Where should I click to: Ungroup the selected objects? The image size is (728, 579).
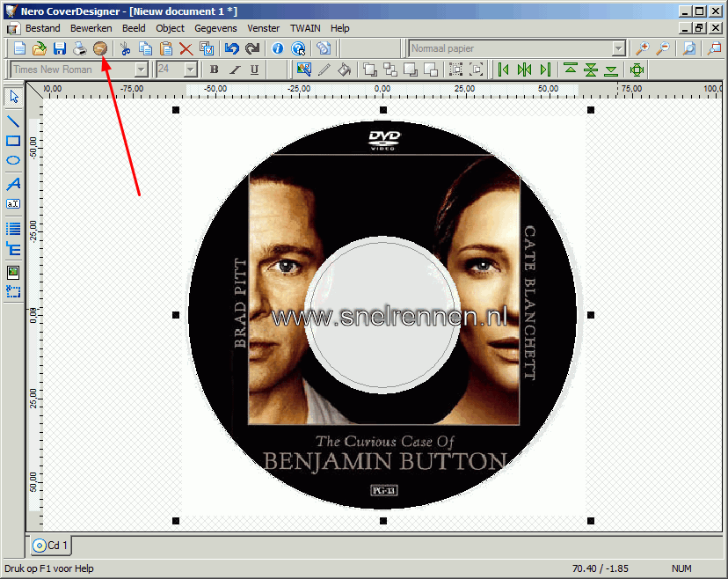coord(477,70)
